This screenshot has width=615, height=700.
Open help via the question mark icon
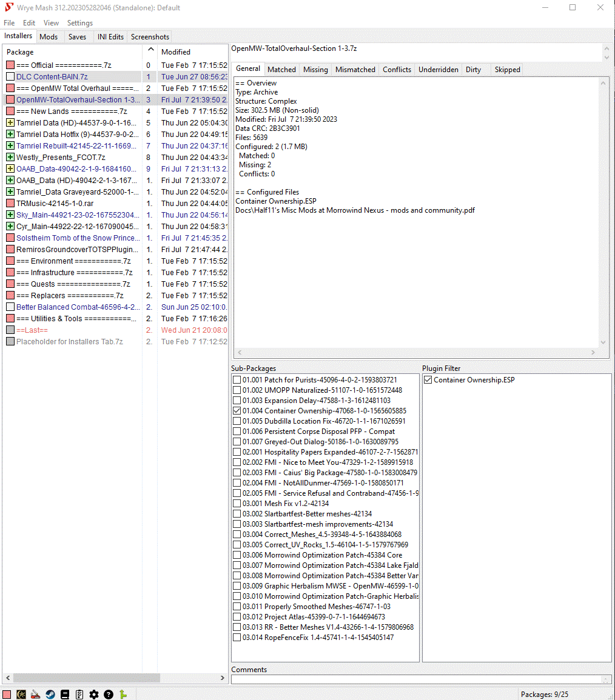click(x=109, y=694)
